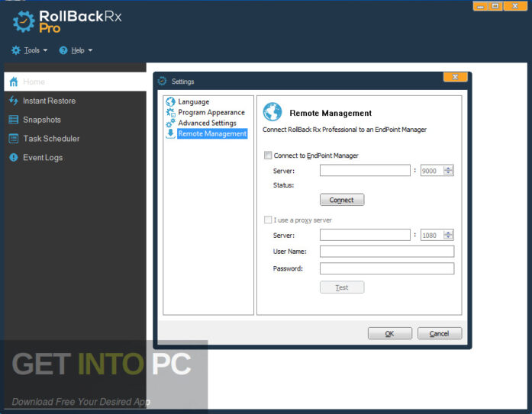The image size is (532, 414).
Task: Click the Snapshots list icon
Action: pyautogui.click(x=14, y=120)
